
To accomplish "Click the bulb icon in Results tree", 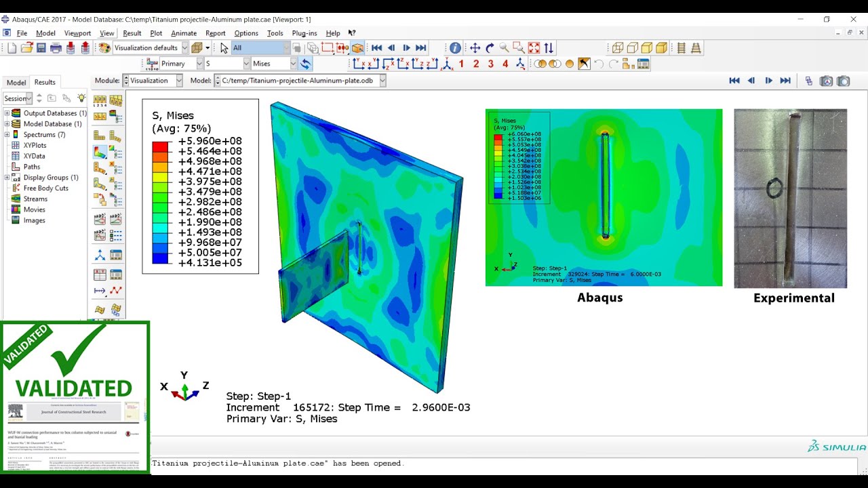I will pyautogui.click(x=81, y=98).
